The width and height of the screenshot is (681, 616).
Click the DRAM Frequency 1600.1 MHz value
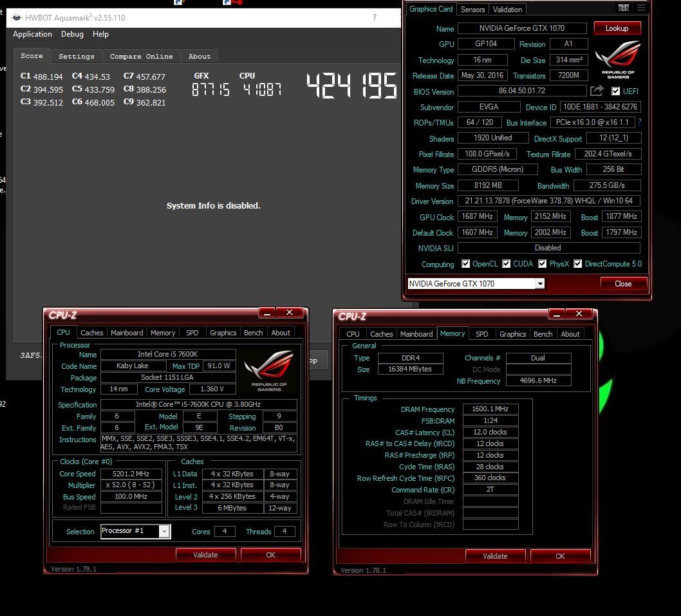(490, 409)
